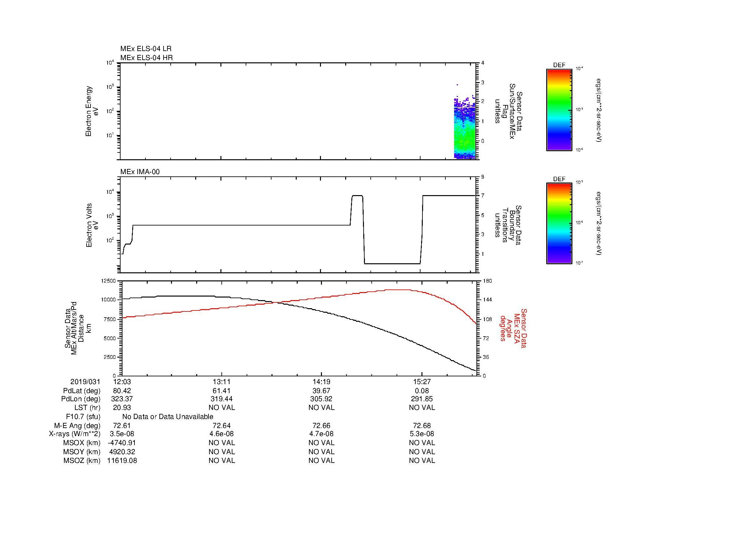The image size is (756, 534).
Task: Click the time tick label '12:03'
Action: (122, 382)
